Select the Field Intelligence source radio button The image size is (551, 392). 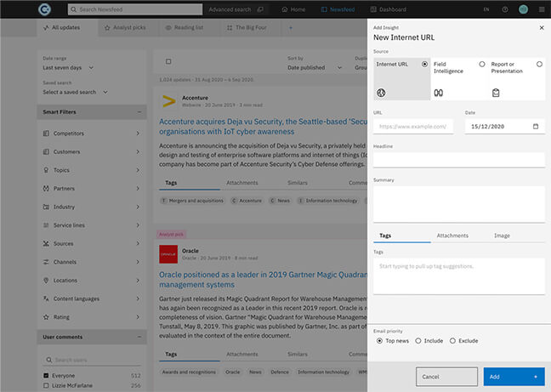(x=482, y=64)
